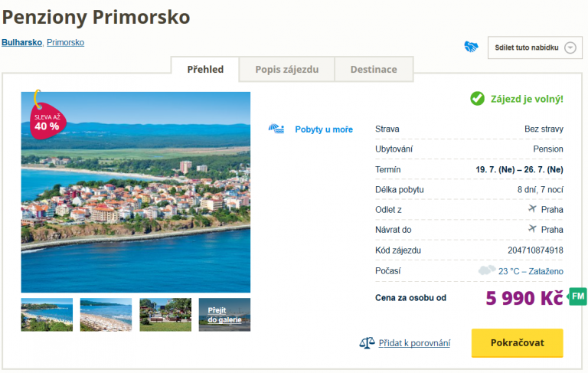Expand the Sdílet tuto nabídku dropdown arrow
The height and width of the screenshot is (373, 588).
coord(570,47)
